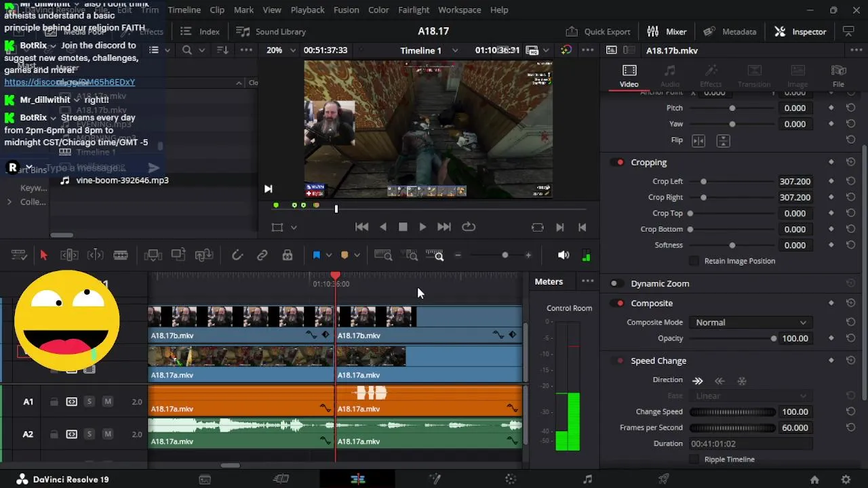Image resolution: width=868 pixels, height=488 pixels.
Task: Select the Selection Mode arrow tool
Action: (44, 255)
